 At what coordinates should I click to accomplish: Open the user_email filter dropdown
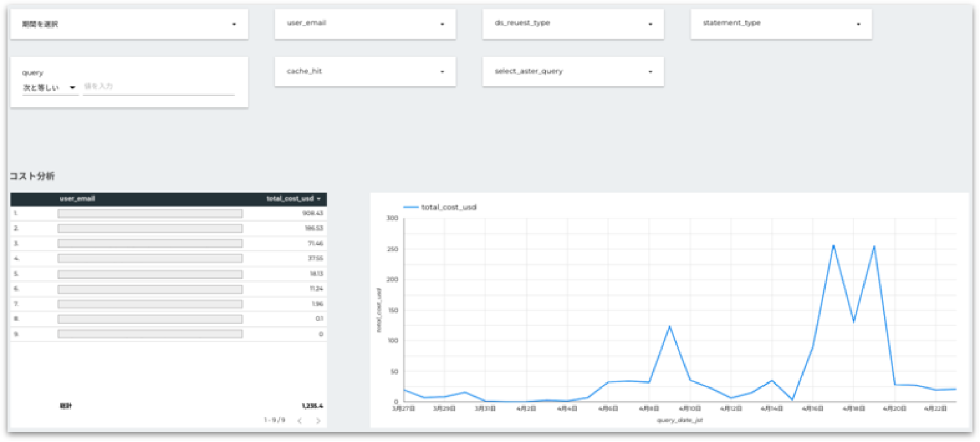click(x=365, y=24)
